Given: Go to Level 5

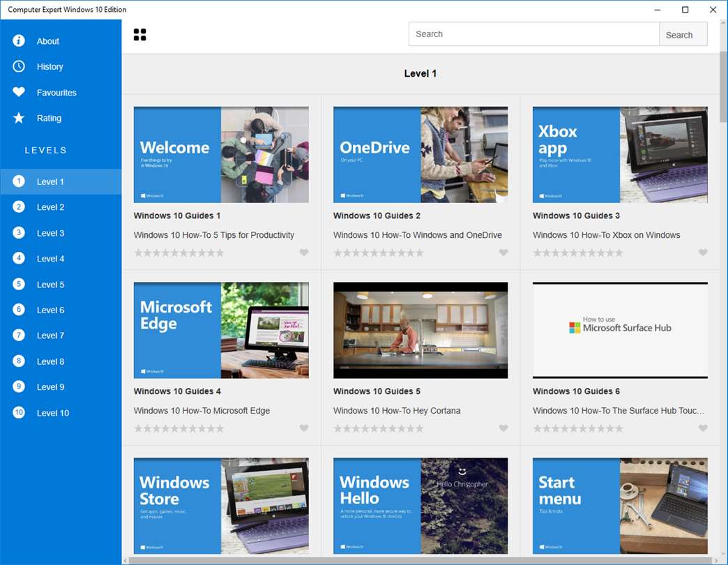Looking at the screenshot, I should click(x=61, y=284).
